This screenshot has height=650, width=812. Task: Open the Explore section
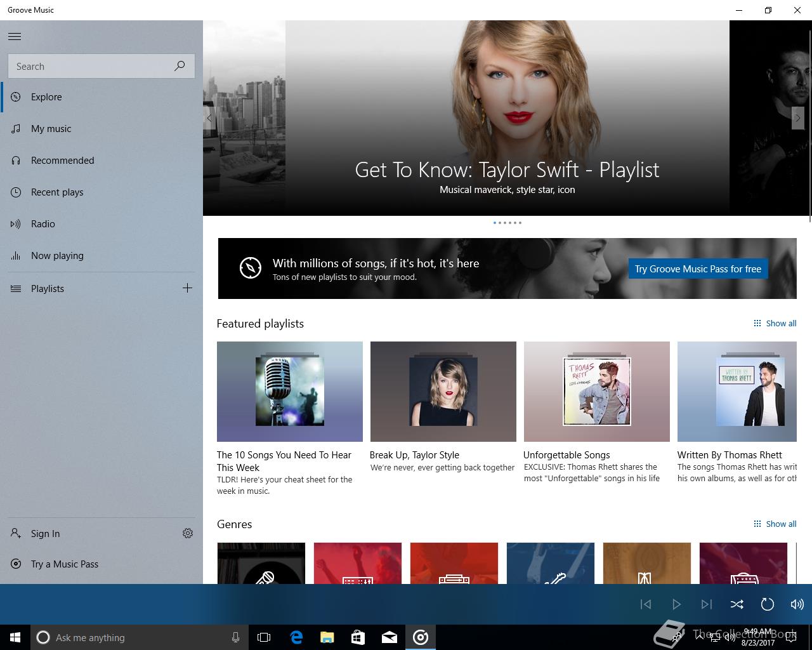pos(101,97)
